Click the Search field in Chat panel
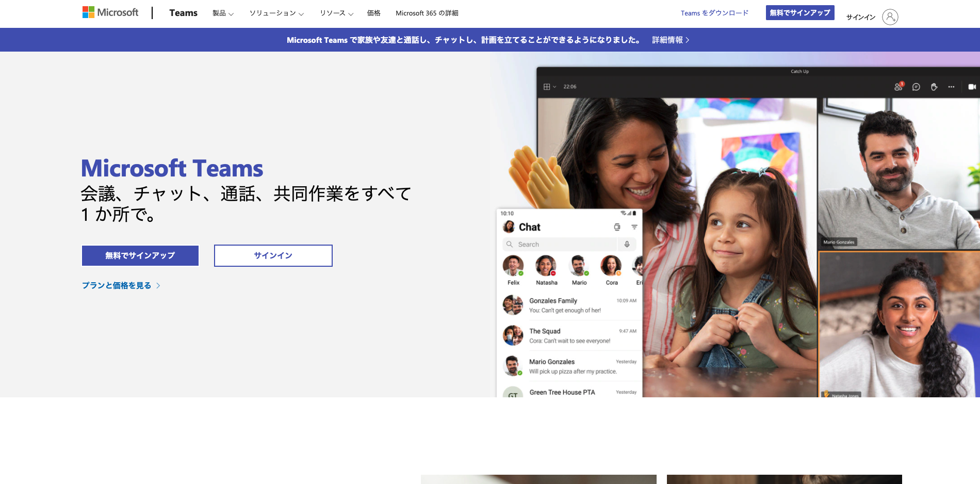 coord(560,245)
